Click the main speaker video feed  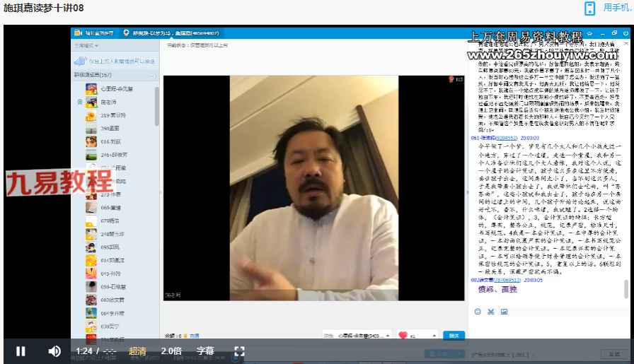(x=313, y=188)
